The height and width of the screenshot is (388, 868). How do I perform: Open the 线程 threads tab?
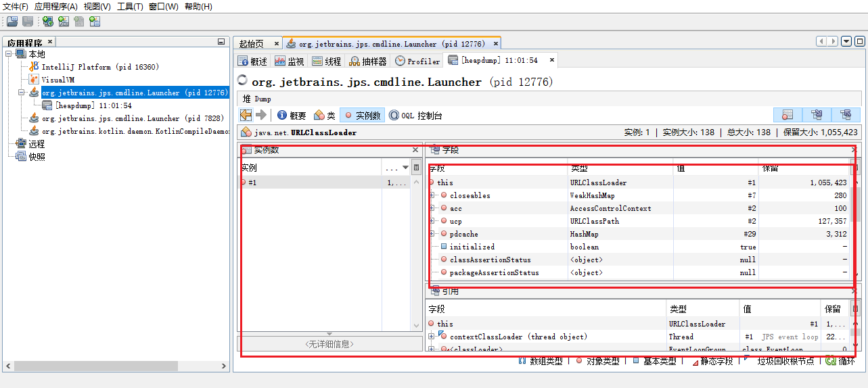pos(327,61)
